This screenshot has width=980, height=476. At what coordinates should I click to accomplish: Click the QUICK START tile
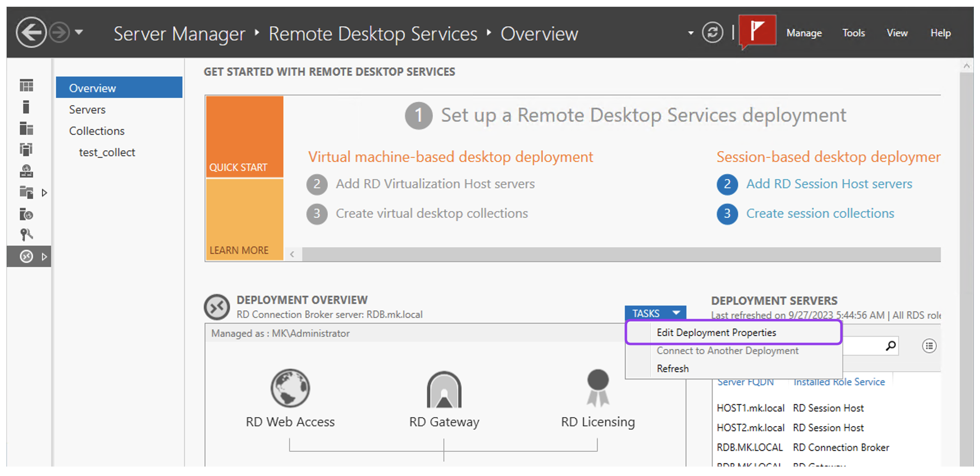(x=245, y=137)
